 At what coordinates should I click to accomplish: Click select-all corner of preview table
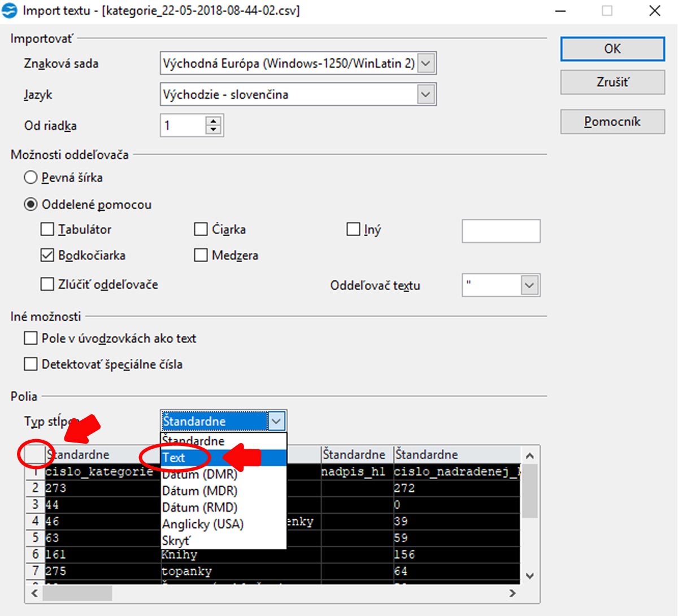(x=34, y=454)
